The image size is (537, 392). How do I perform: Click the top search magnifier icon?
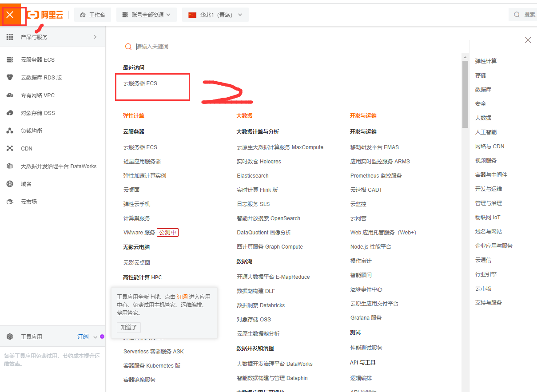click(517, 15)
